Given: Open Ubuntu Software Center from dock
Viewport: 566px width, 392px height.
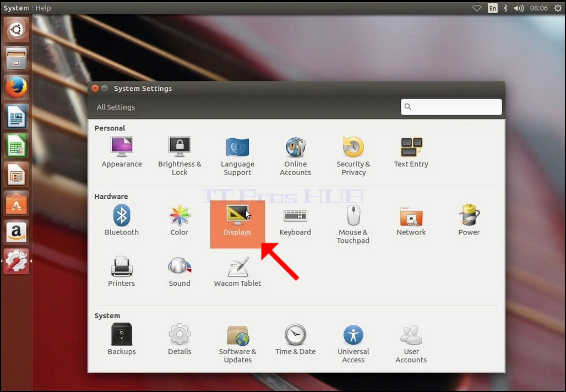Looking at the screenshot, I should (x=17, y=203).
